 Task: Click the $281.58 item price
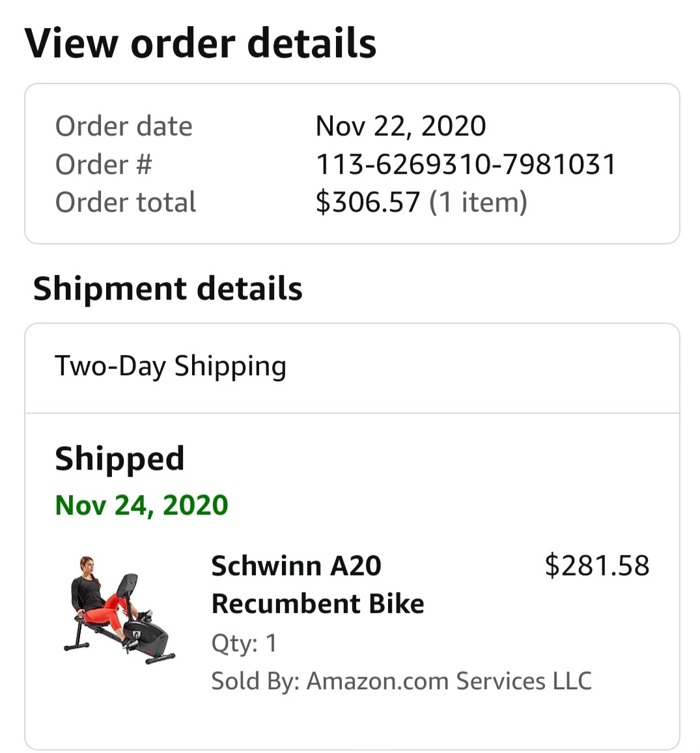[x=596, y=565]
